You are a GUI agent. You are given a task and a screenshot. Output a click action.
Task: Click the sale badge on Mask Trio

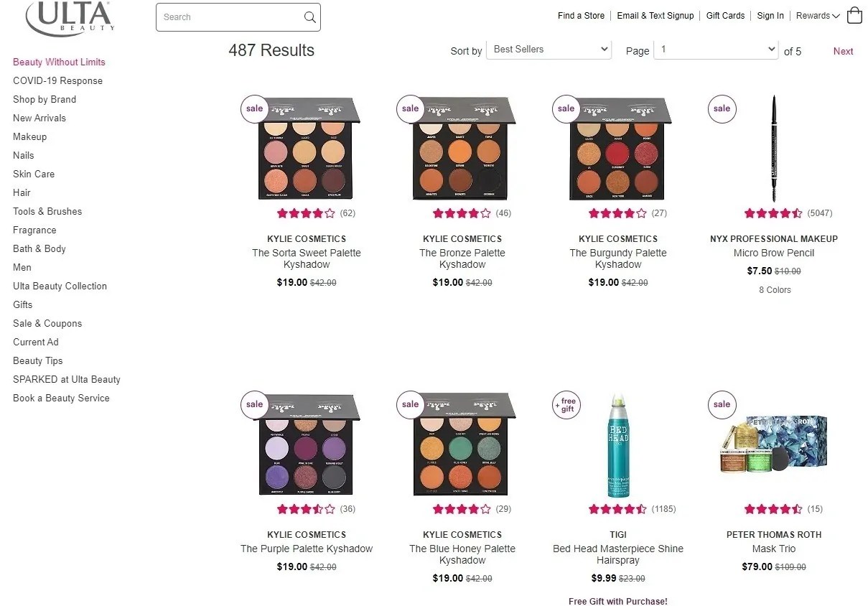point(722,404)
